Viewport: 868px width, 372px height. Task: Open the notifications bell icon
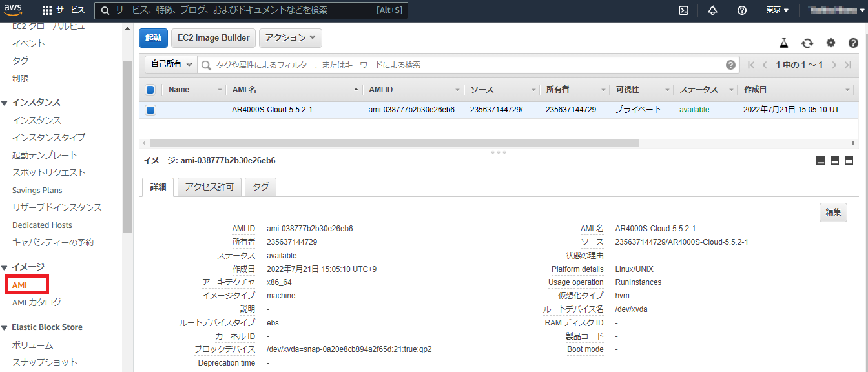712,10
